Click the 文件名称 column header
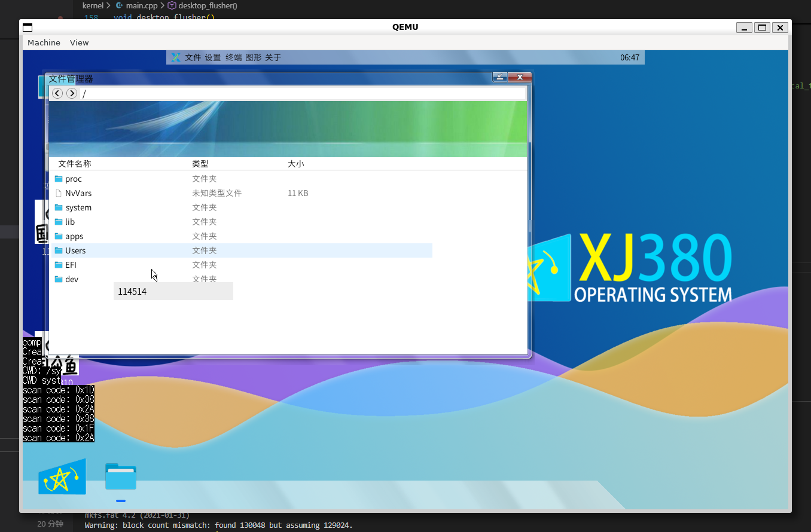 (75, 164)
